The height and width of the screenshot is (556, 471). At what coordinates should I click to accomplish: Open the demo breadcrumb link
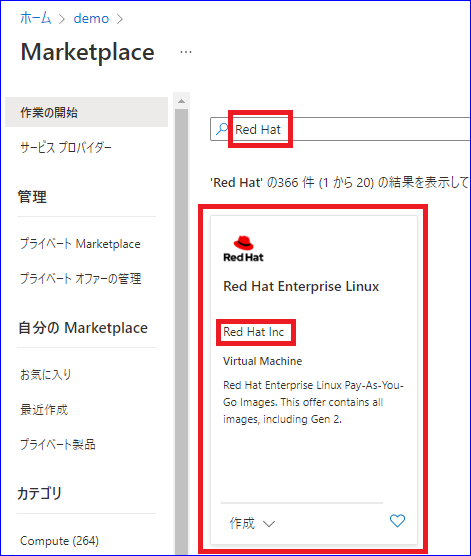(91, 18)
